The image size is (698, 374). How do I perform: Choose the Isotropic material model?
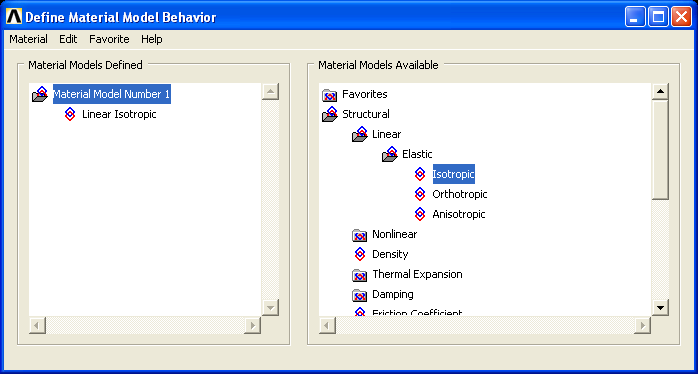click(x=454, y=174)
